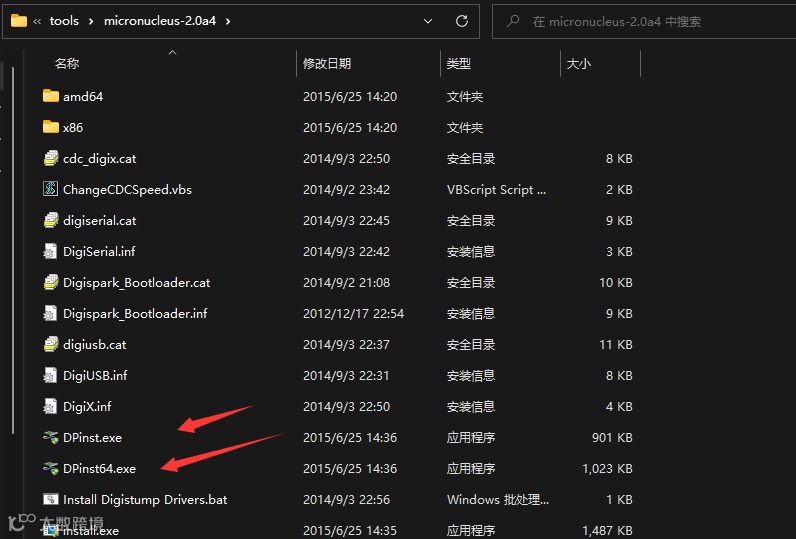Click the left navigation pane scrollbar
Image resolution: width=796 pixels, height=539 pixels.
coord(13,250)
